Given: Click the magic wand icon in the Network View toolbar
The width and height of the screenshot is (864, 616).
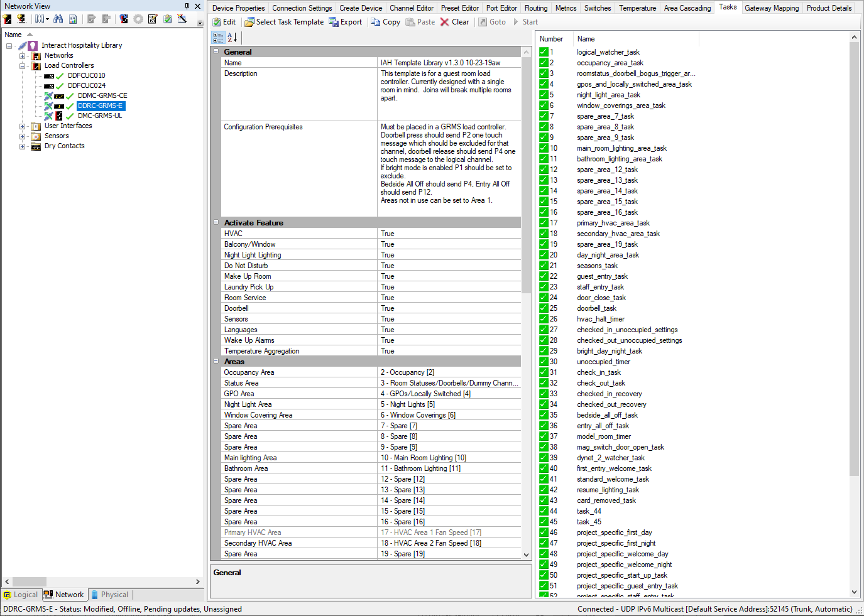Looking at the screenshot, I should pos(182,19).
